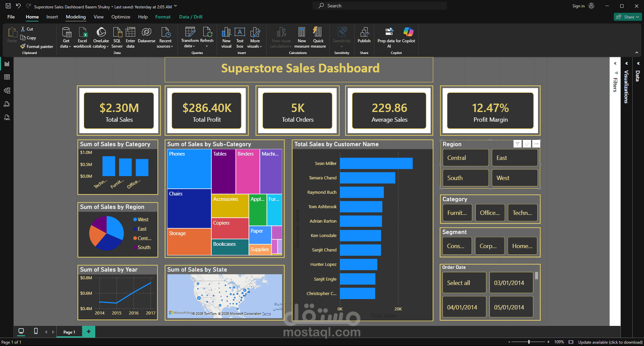Switch to Table view in sidebar
644x346 pixels.
pyautogui.click(x=7, y=77)
